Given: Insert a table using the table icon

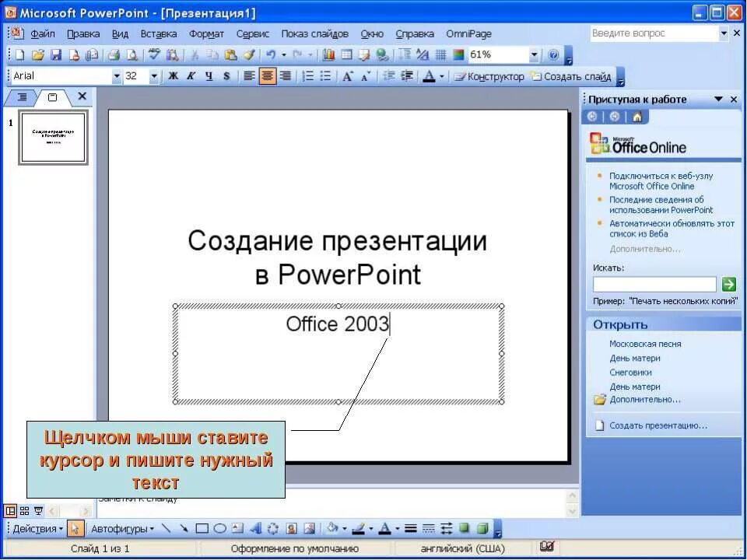Looking at the screenshot, I should click(346, 54).
